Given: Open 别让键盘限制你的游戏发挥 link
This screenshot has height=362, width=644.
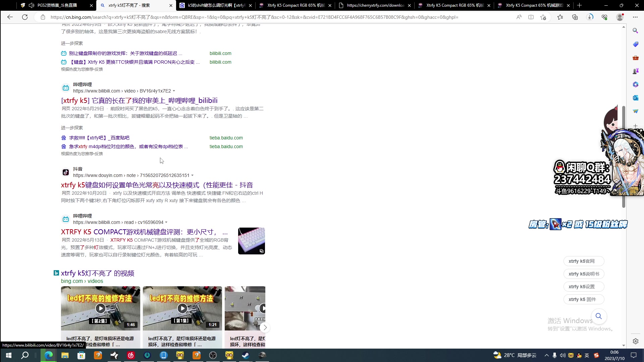Looking at the screenshot, I should (125, 53).
